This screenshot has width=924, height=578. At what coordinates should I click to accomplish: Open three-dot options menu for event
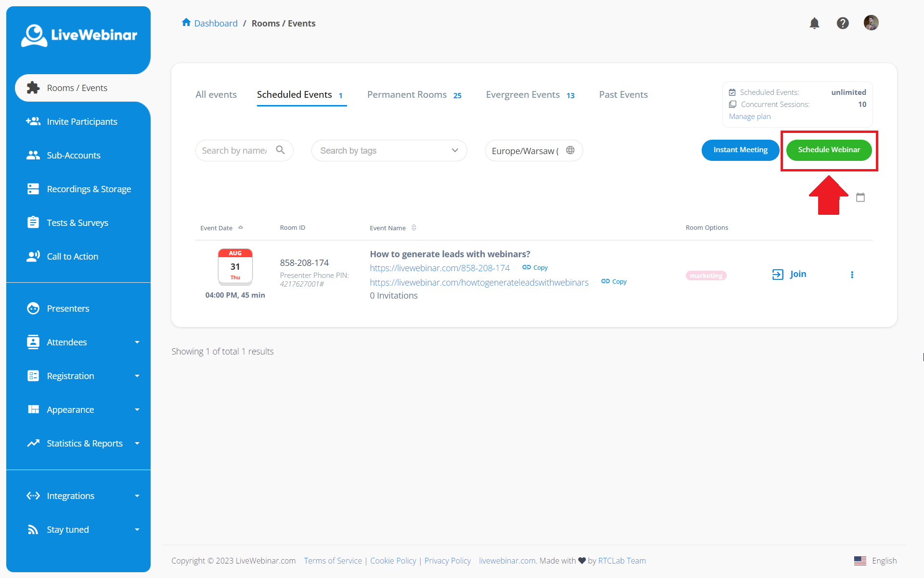click(x=852, y=275)
